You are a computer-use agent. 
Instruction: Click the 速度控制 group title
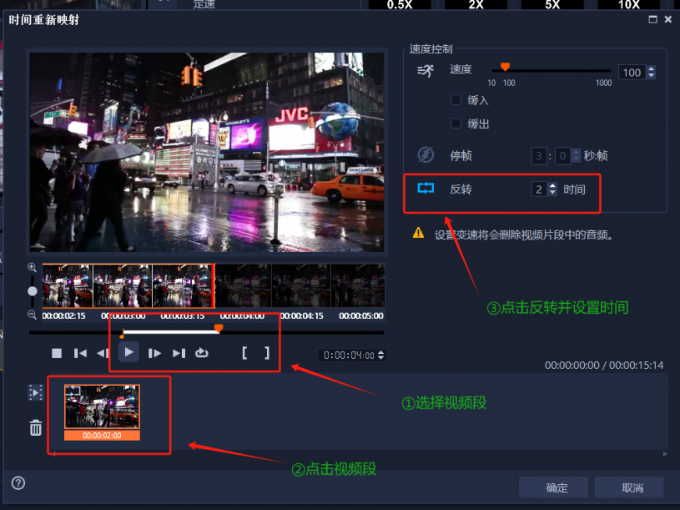pos(431,49)
